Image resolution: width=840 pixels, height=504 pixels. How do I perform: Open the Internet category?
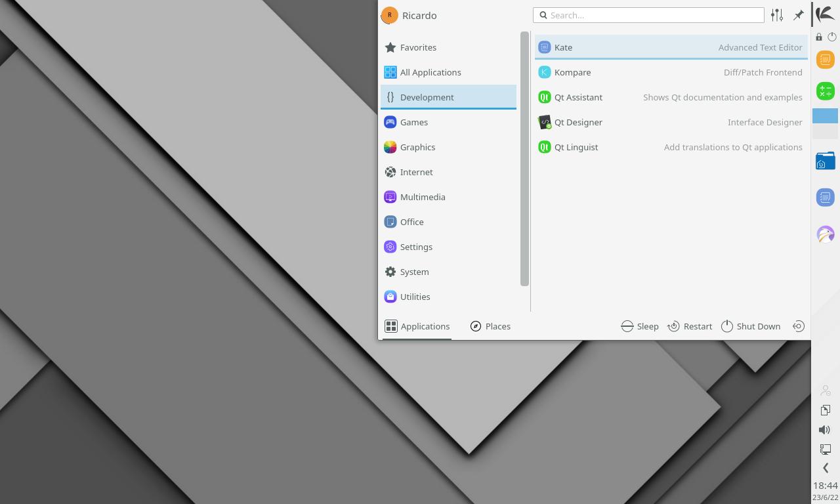[448, 172]
